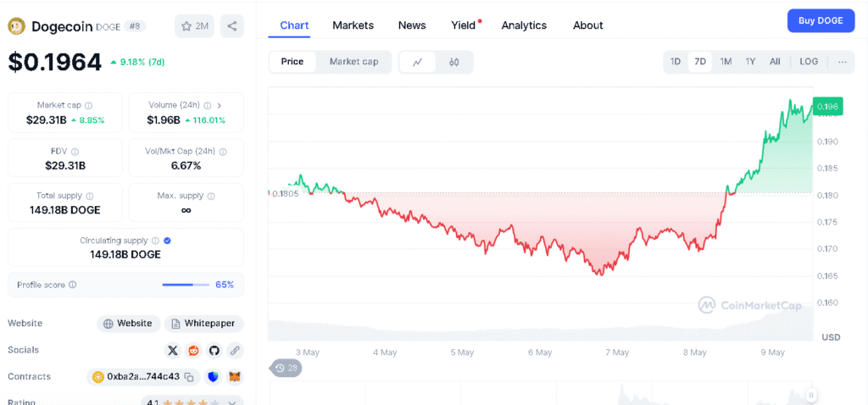Click the MetaMask fox icon
The height and width of the screenshot is (405, 868).
click(x=235, y=377)
